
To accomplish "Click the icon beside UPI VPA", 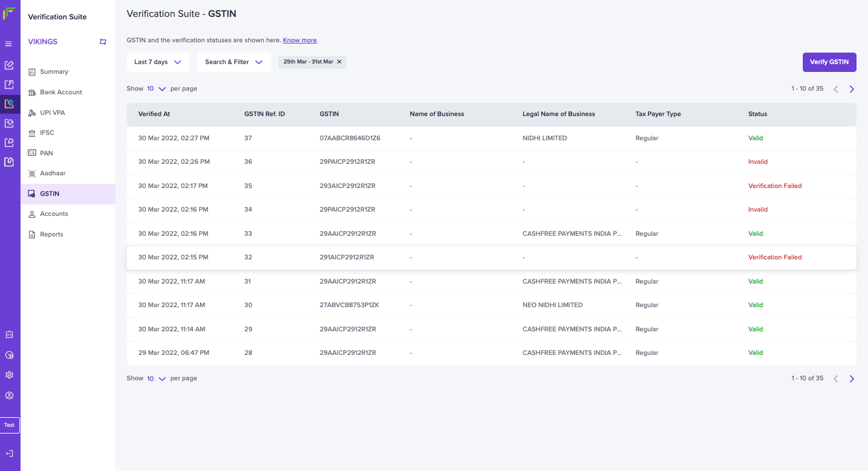I will tap(32, 112).
